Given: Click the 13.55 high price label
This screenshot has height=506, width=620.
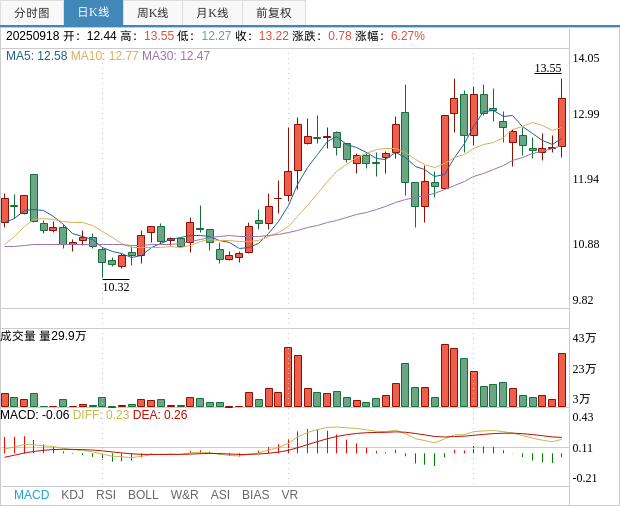Looking at the screenshot, I should [x=548, y=68].
